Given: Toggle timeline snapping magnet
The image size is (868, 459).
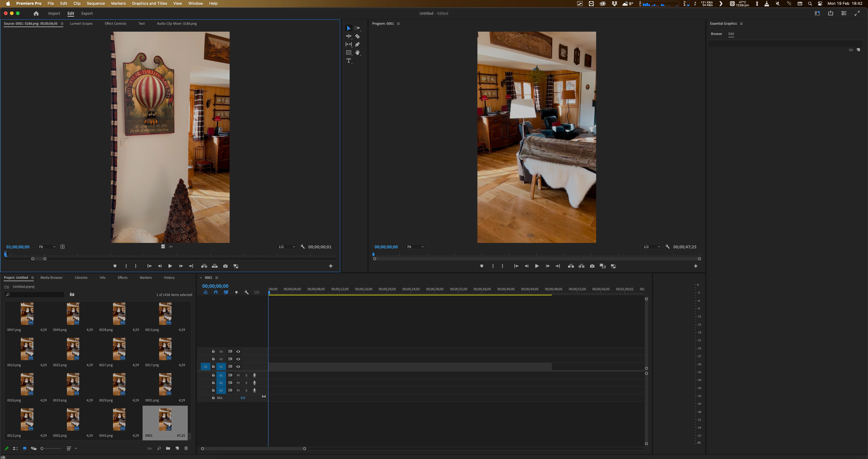Looking at the screenshot, I should (216, 292).
